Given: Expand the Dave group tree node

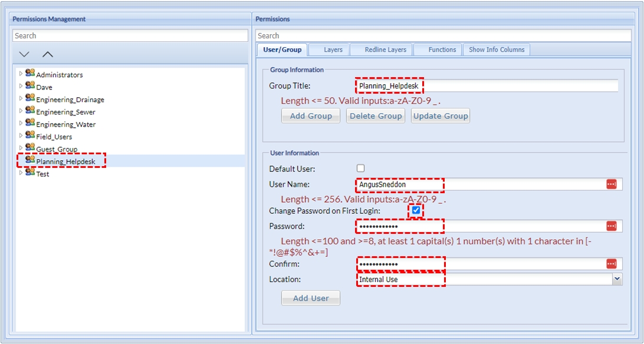Looking at the screenshot, I should (21, 86).
